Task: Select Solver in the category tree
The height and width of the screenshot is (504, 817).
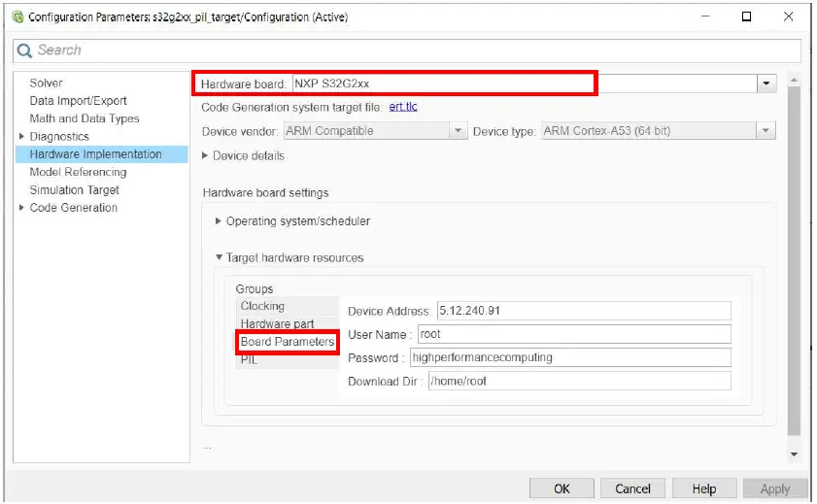Action: [46, 84]
